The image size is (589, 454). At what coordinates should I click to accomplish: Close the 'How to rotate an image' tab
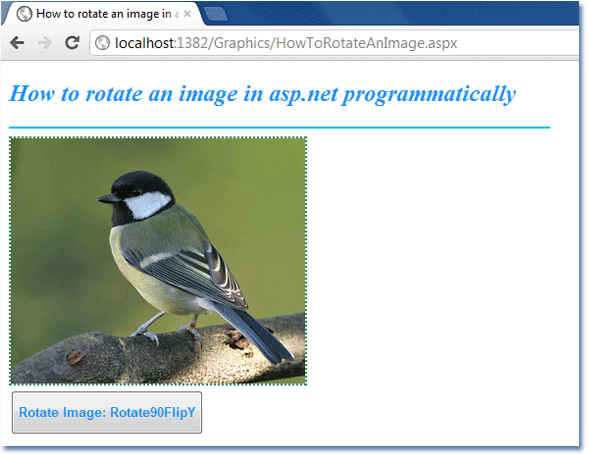pyautogui.click(x=187, y=14)
